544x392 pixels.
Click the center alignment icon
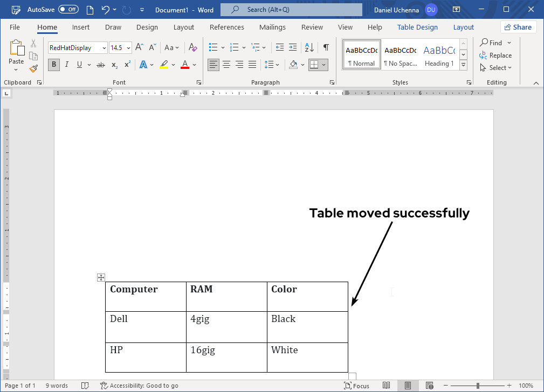[226, 65]
